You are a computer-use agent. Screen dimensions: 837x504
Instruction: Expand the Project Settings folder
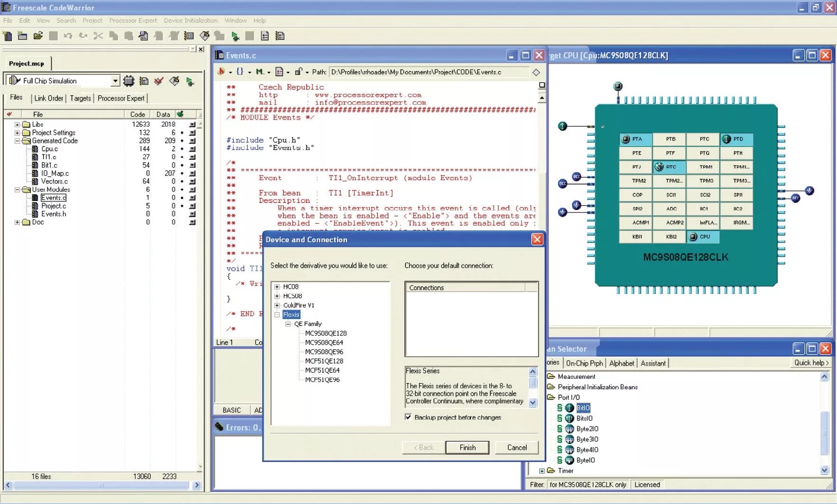click(x=17, y=133)
